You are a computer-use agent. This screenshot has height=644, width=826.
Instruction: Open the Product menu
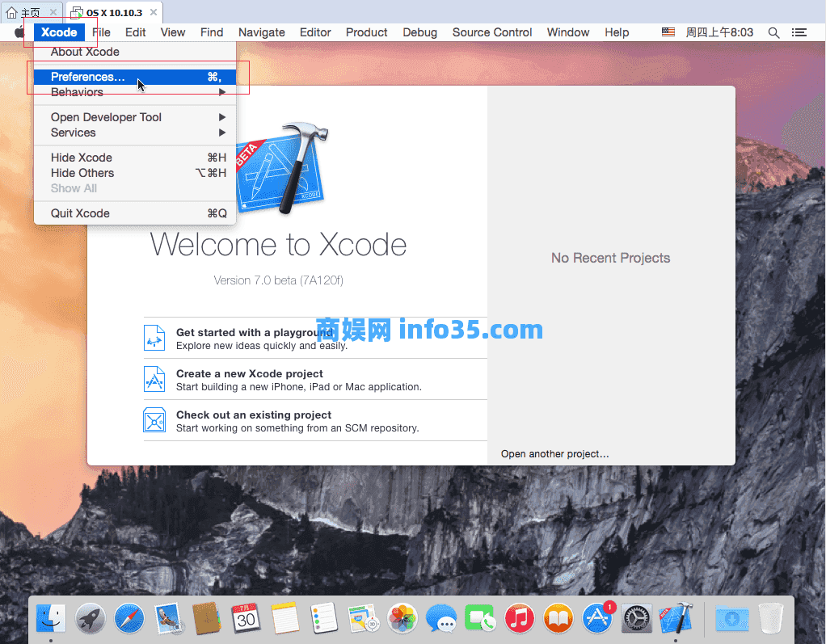tap(367, 32)
